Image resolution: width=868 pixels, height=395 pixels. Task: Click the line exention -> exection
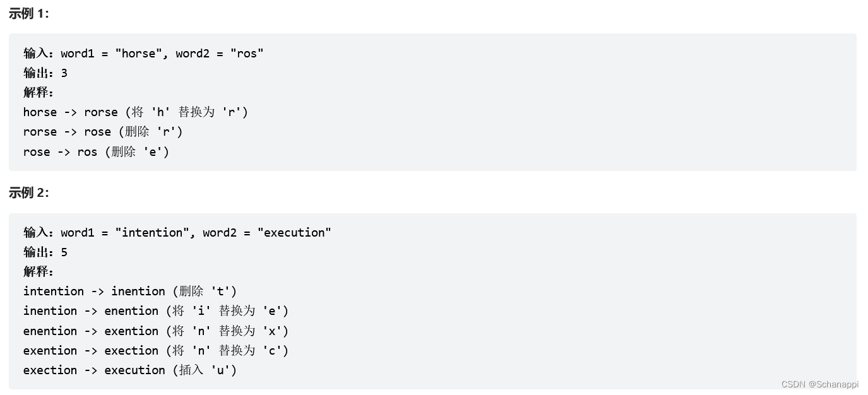156,351
